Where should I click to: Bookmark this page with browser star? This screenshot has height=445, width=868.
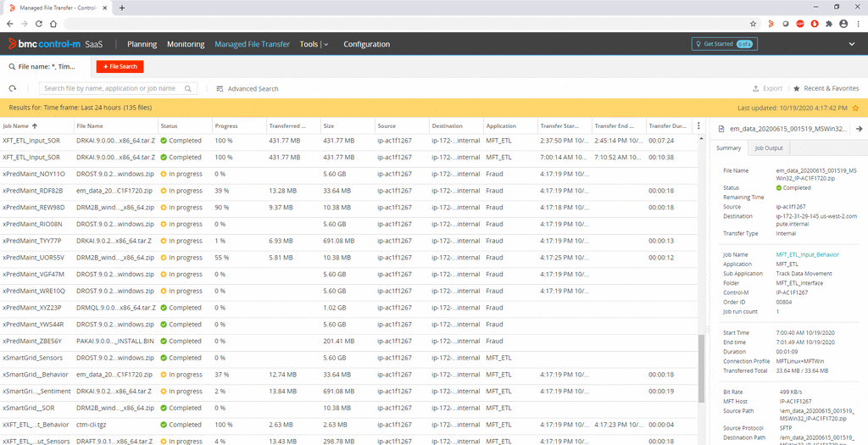pos(753,24)
